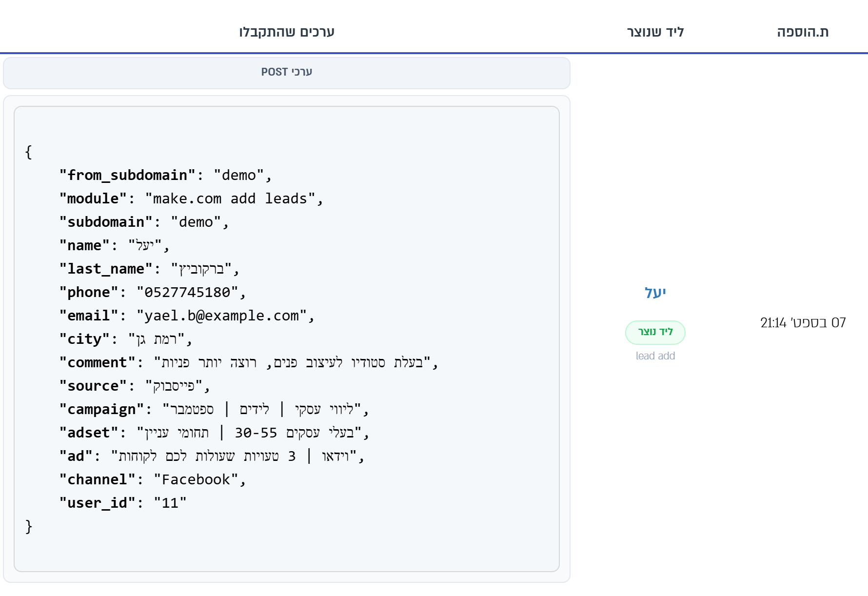
Task: Click the "adset" line with 30-55
Action: [x=214, y=433]
